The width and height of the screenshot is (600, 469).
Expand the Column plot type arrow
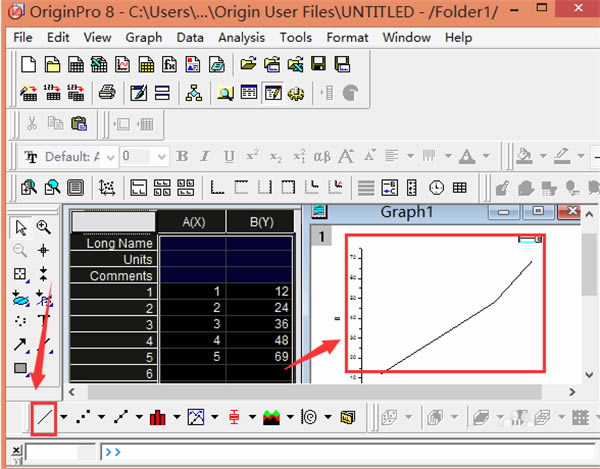coord(177,417)
